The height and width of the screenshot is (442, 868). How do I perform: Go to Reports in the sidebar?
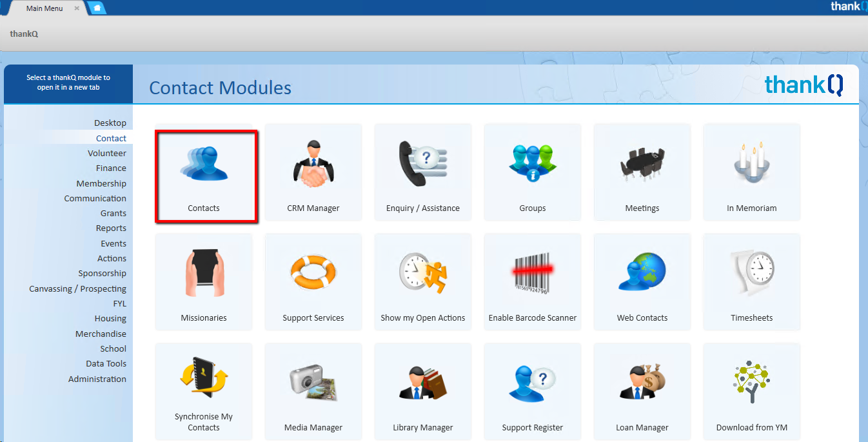coord(111,228)
